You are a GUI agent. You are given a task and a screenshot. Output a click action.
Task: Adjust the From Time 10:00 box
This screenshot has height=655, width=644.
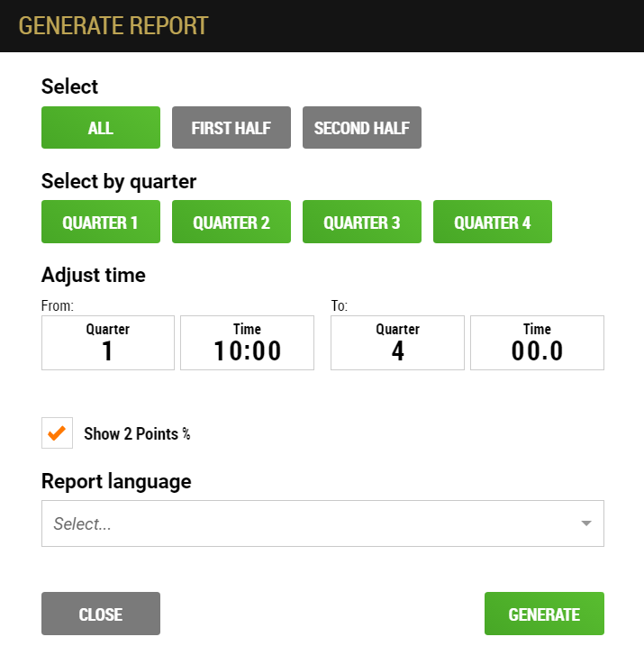tap(248, 343)
